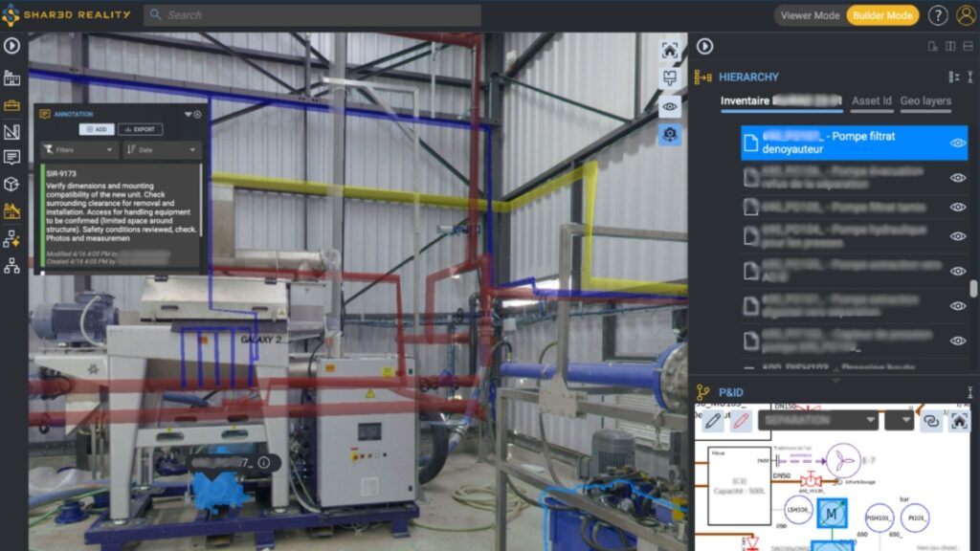The image size is (980, 551).
Task: Click the Shar3d Reality logo
Action: 66,14
